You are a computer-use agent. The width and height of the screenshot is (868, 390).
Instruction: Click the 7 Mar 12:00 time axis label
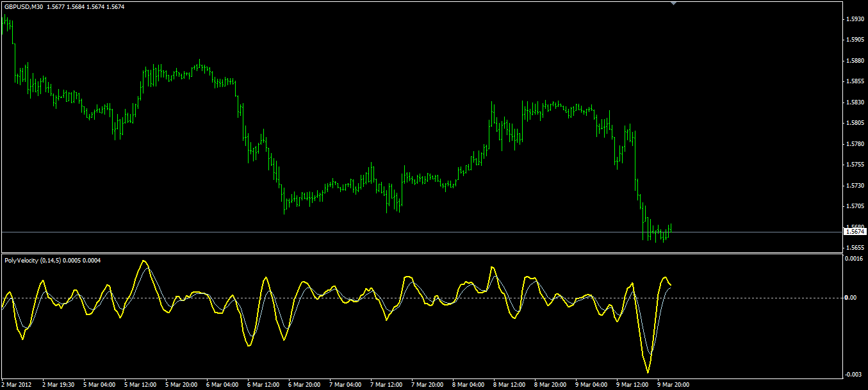point(386,385)
